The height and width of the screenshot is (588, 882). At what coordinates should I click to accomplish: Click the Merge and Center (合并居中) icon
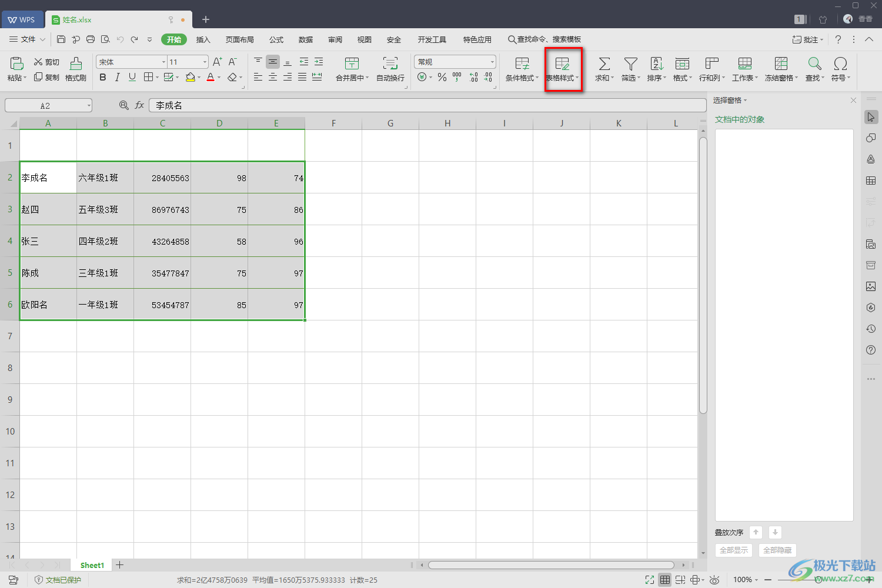(352, 64)
